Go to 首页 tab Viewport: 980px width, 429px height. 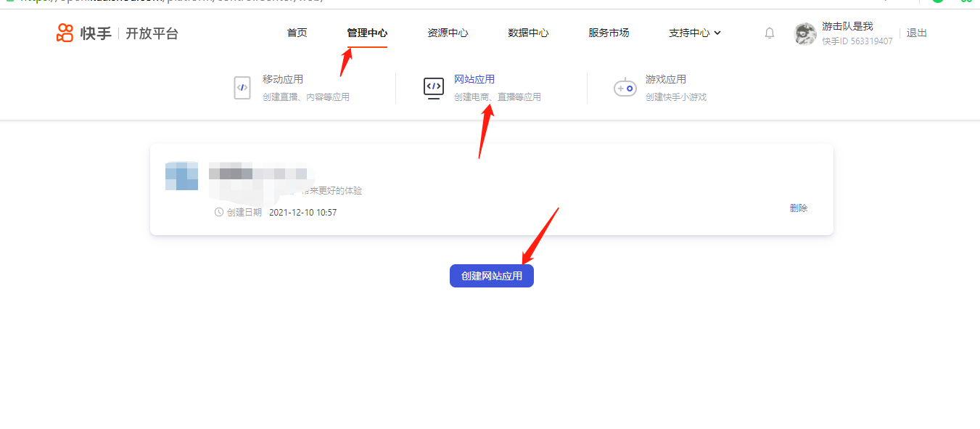click(x=297, y=33)
